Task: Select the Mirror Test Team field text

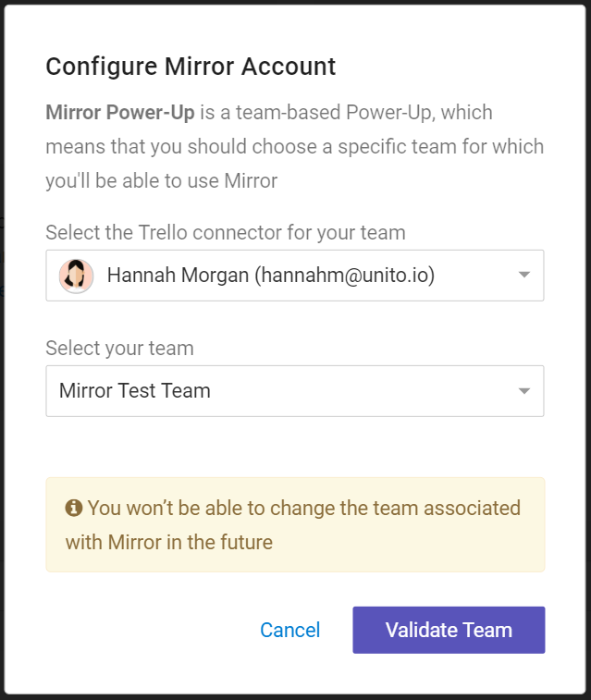Action: pos(135,391)
